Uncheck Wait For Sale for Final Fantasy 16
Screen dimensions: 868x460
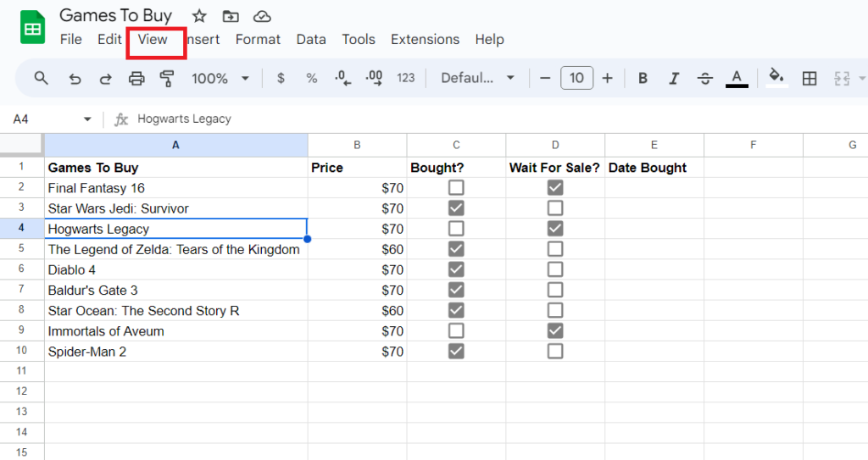pyautogui.click(x=555, y=188)
